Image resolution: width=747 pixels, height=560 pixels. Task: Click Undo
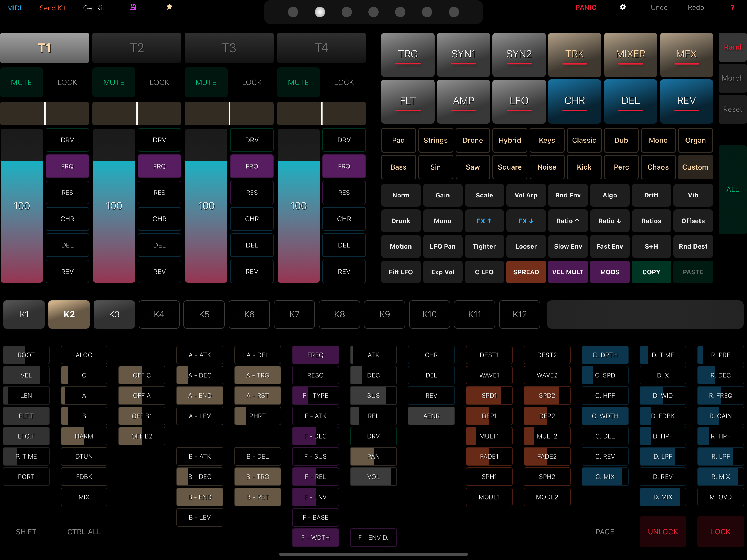click(659, 7)
